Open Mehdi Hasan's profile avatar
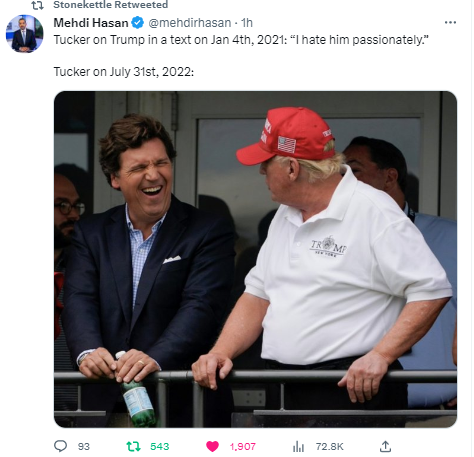This screenshot has height=457, width=474. coord(24,34)
